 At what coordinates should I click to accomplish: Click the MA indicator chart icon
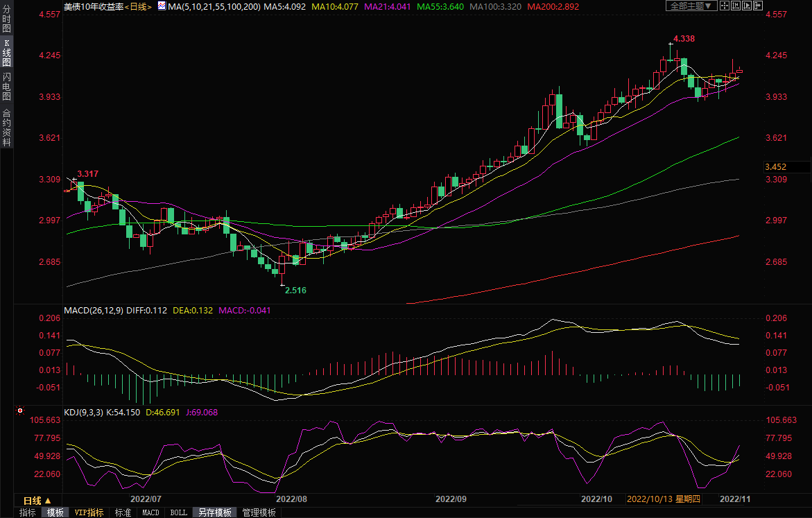coord(162,6)
